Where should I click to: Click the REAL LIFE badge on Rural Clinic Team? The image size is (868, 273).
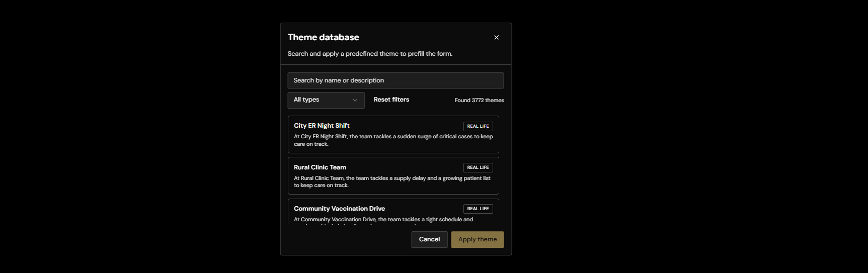(478, 167)
